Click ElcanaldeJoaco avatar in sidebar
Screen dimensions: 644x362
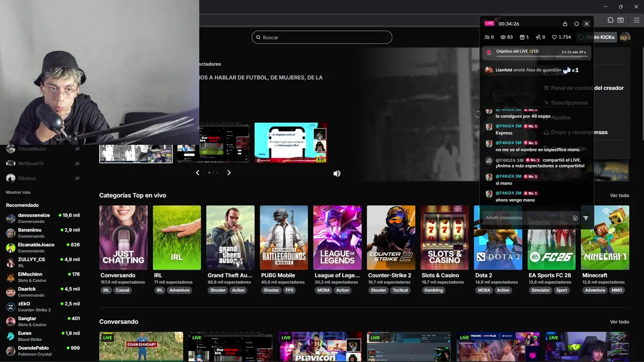(11, 247)
